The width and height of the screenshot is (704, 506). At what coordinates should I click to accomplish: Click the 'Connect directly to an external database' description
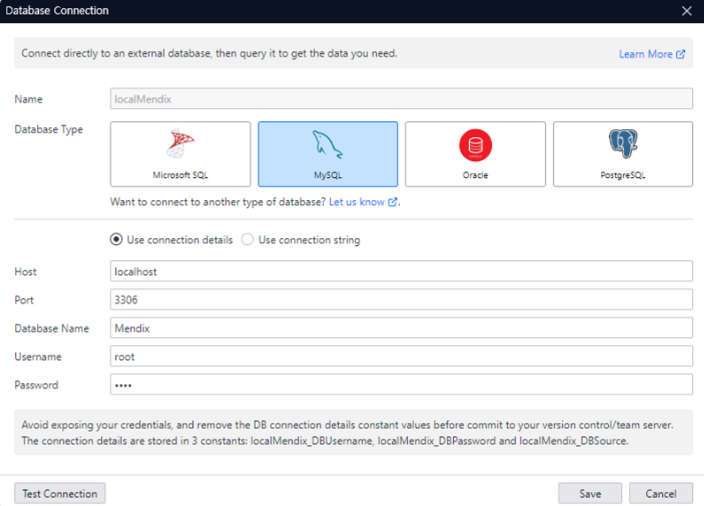click(209, 53)
